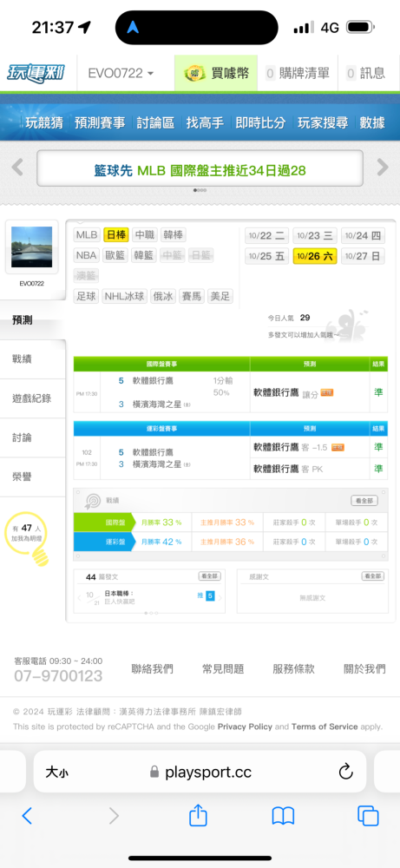Switch to the 戰績 sidebar tab
The width and height of the screenshot is (400, 868).
[33, 359]
